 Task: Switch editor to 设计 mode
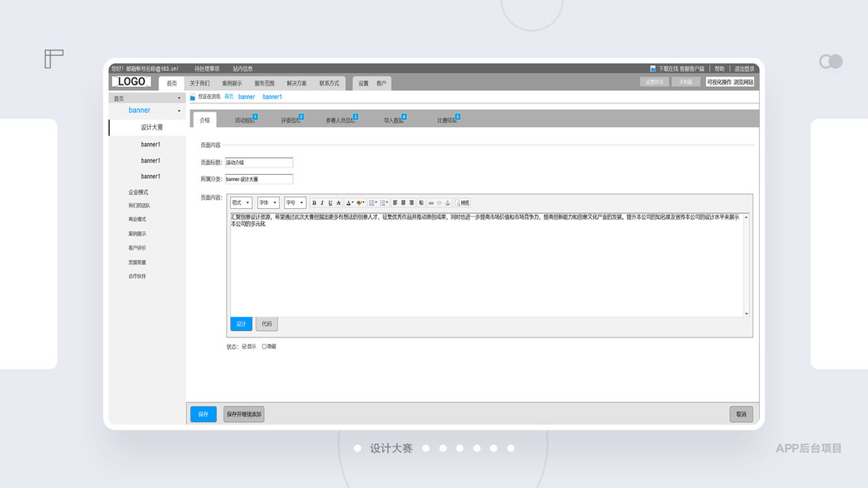pyautogui.click(x=241, y=324)
